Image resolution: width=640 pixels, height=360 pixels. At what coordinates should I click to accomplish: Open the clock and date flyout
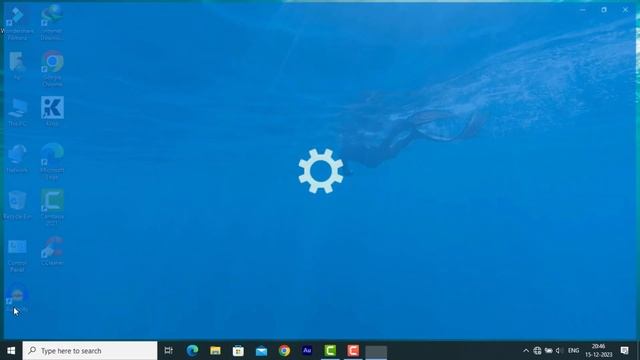coord(599,351)
